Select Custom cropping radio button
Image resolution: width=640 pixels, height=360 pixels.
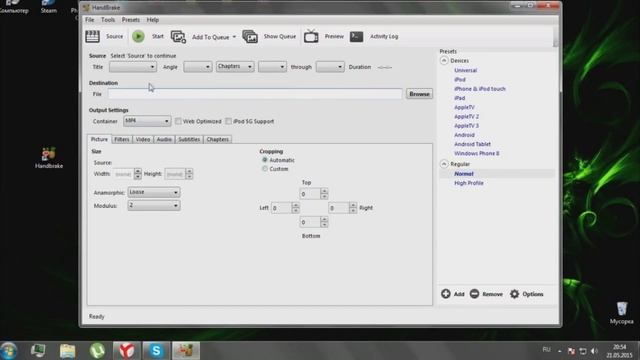tap(265, 169)
